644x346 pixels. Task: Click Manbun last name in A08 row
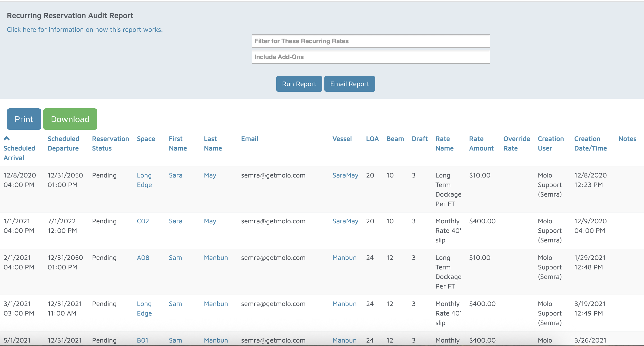[216, 258]
